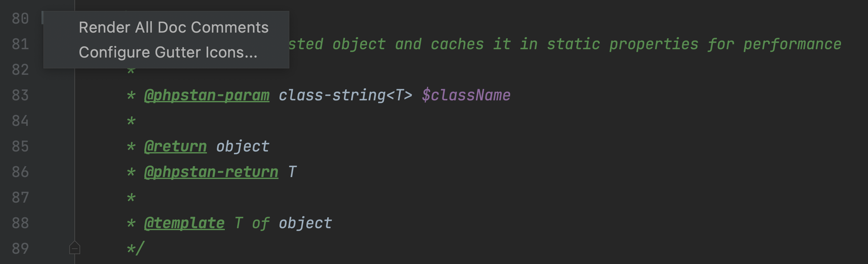
Task: Click line number 89 in gutter
Action: pyautogui.click(x=20, y=249)
